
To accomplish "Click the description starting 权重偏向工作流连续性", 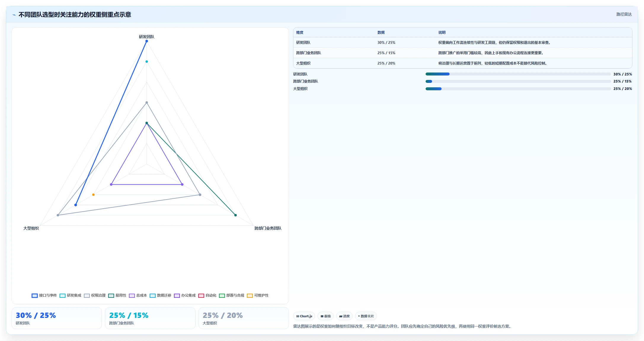I will point(495,43).
